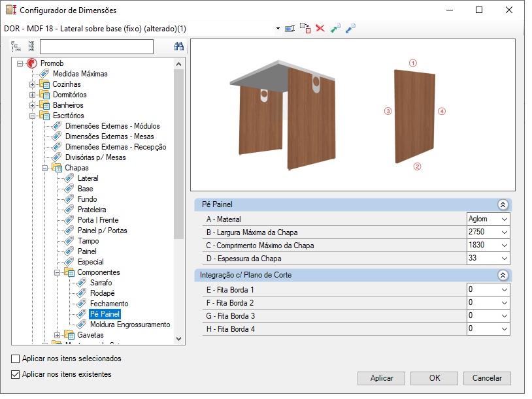
Task: Uncheck Aplicar nos itens existentes checkbox
Action: [15, 374]
